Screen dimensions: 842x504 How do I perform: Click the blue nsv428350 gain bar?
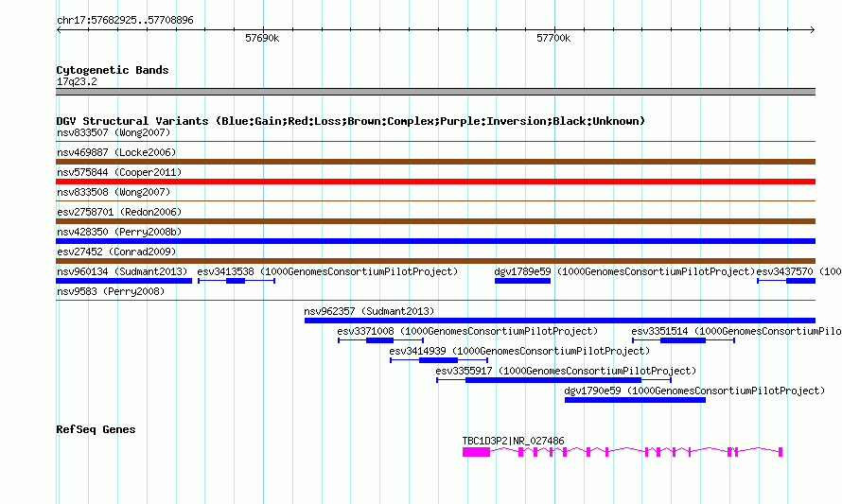(435, 241)
